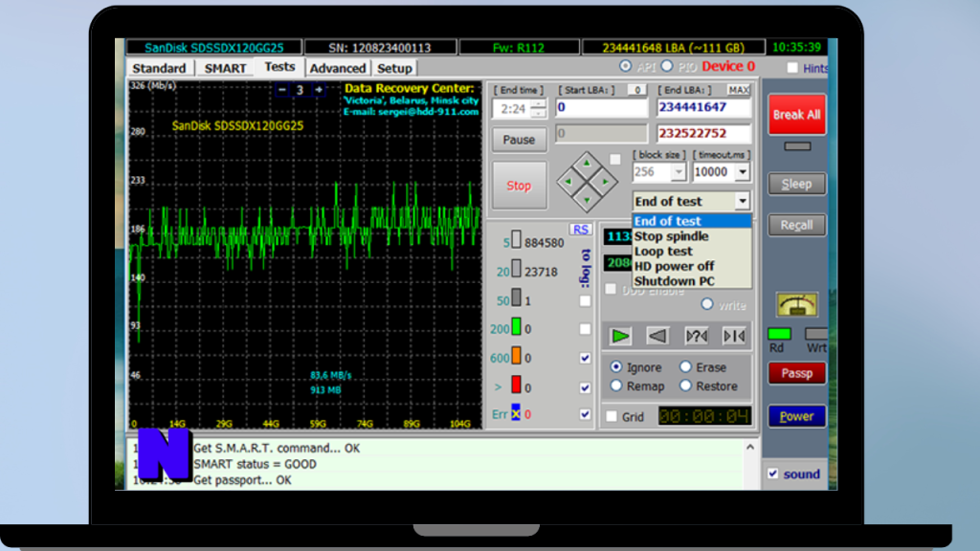Image resolution: width=980 pixels, height=551 pixels.
Task: Click the End LBA input field
Action: pos(703,107)
